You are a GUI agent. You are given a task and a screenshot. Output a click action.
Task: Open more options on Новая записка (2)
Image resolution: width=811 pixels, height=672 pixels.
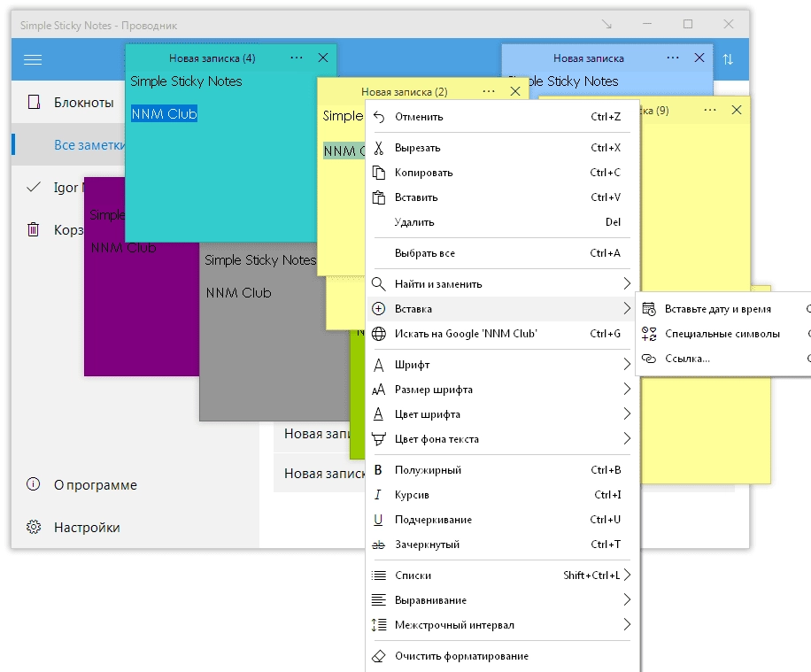488,91
